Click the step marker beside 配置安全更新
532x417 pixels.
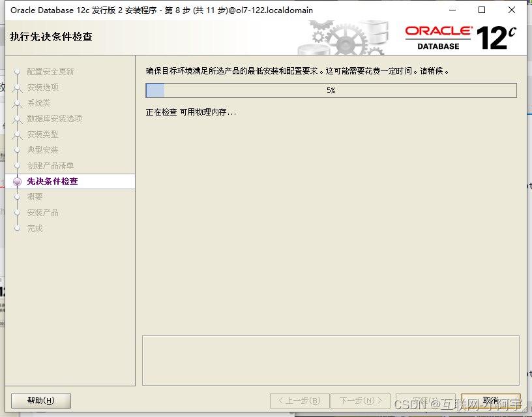(x=18, y=72)
